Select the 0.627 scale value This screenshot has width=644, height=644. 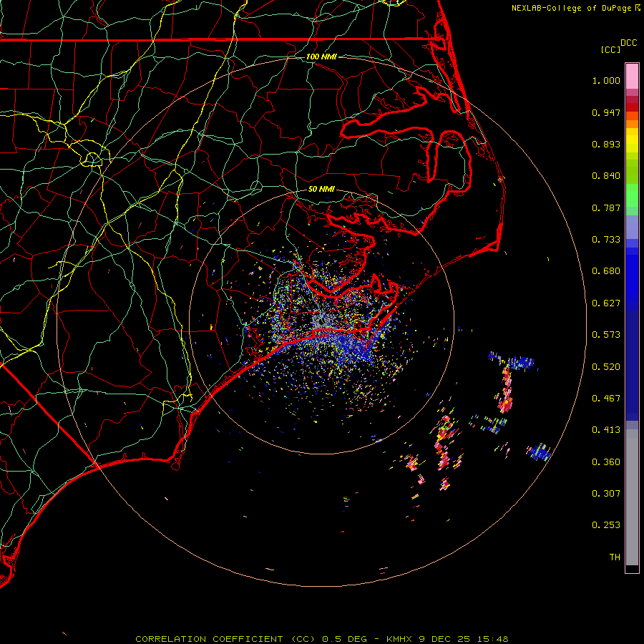click(x=606, y=303)
